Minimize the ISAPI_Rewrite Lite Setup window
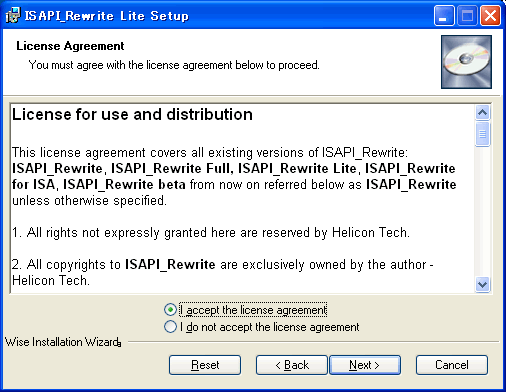 coord(444,16)
